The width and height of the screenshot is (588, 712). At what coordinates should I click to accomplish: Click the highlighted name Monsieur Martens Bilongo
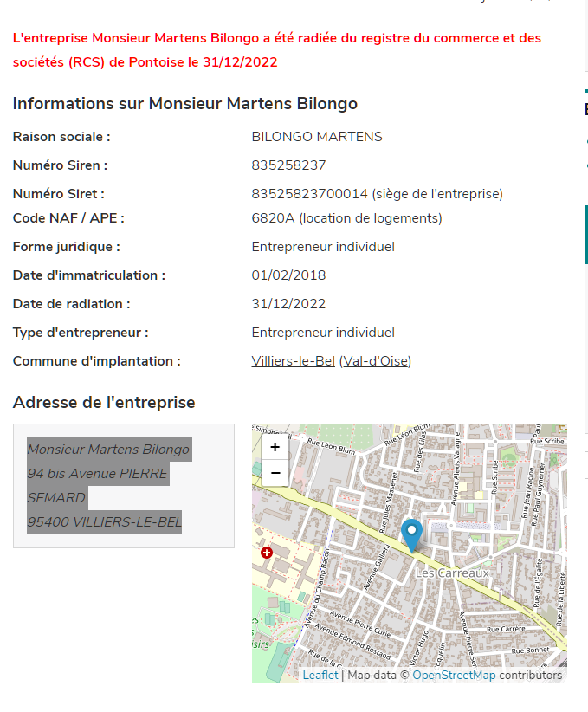[108, 450]
